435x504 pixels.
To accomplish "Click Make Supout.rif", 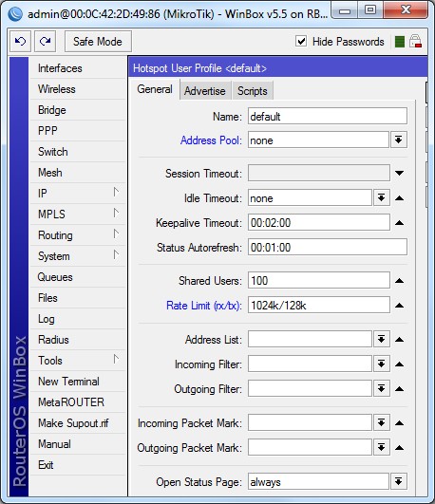I will tap(77, 423).
